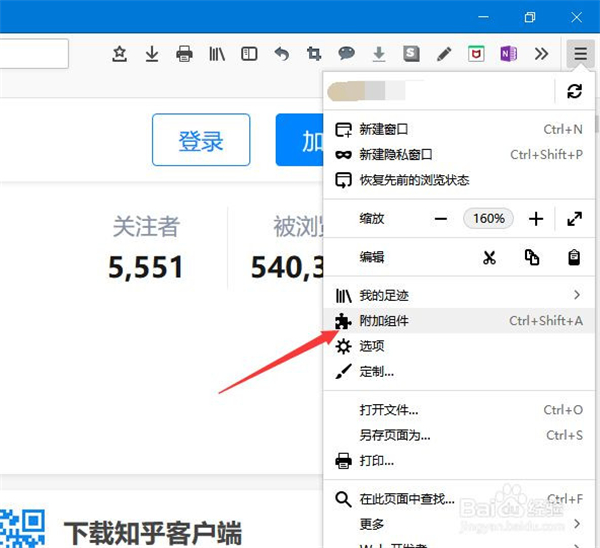Choose 定制... customize option
Image resolution: width=600 pixels, height=548 pixels.
tap(459, 371)
